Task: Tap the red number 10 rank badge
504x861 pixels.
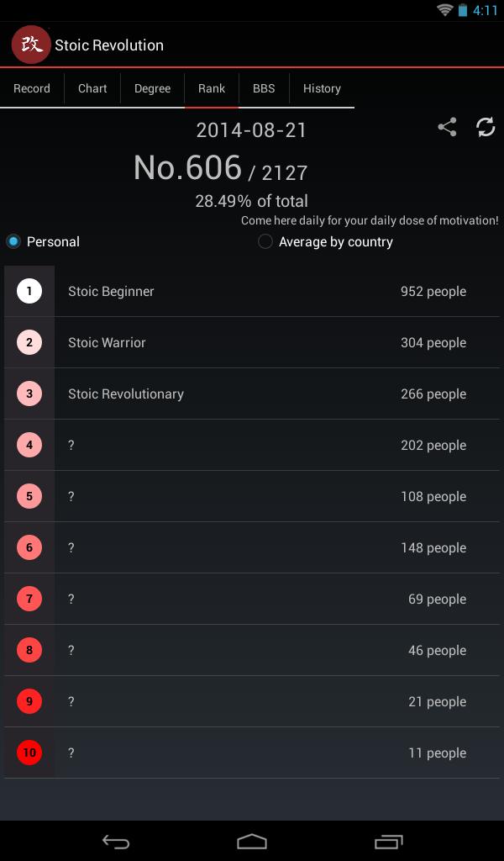Action: click(29, 753)
